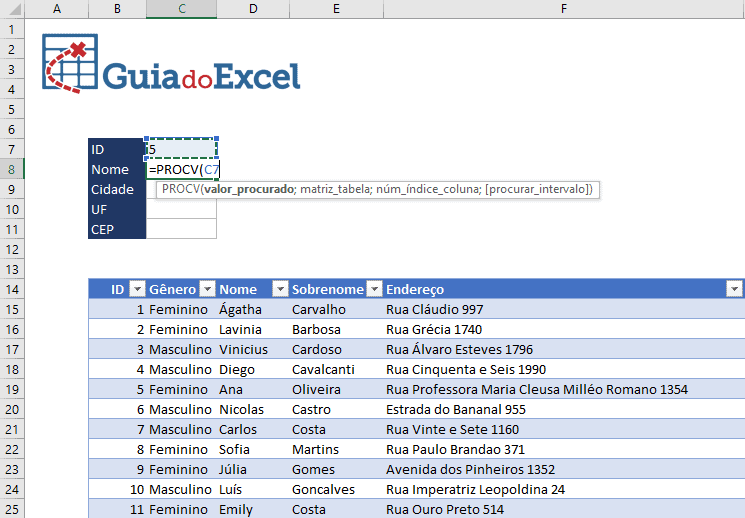Viewport: 745px width, 518px height.
Task: Click the Carlos name cell
Action: (253, 429)
